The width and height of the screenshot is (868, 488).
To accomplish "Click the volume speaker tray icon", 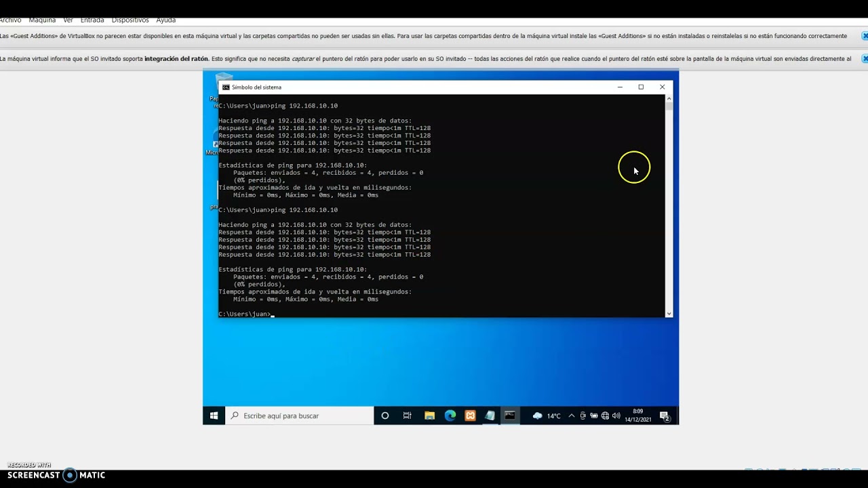I will [x=616, y=415].
